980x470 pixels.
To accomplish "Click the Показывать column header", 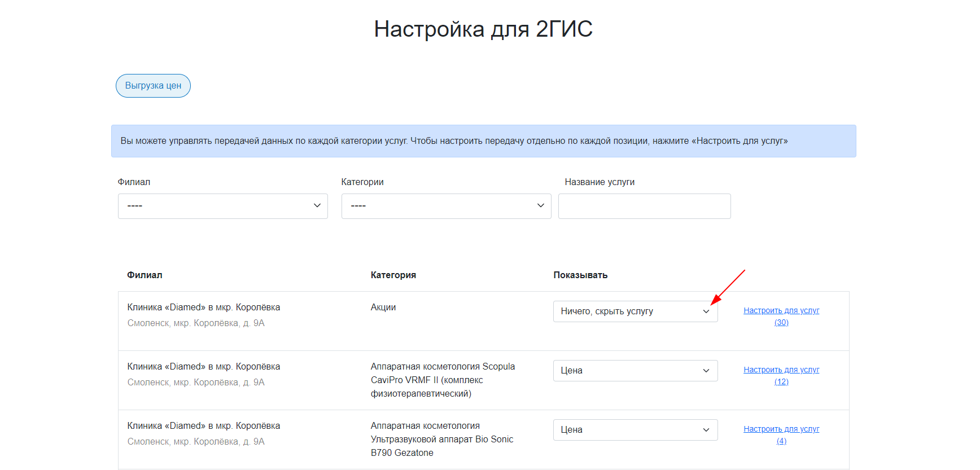I will 580,275.
